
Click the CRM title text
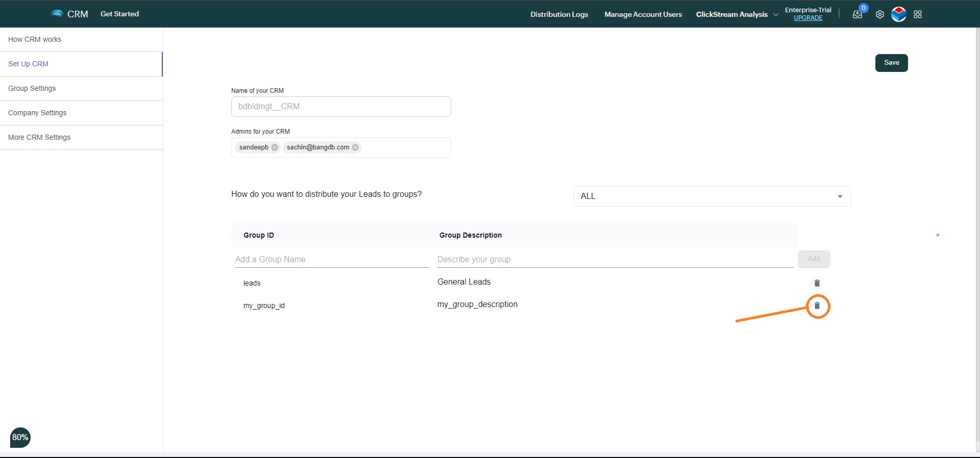click(78, 14)
